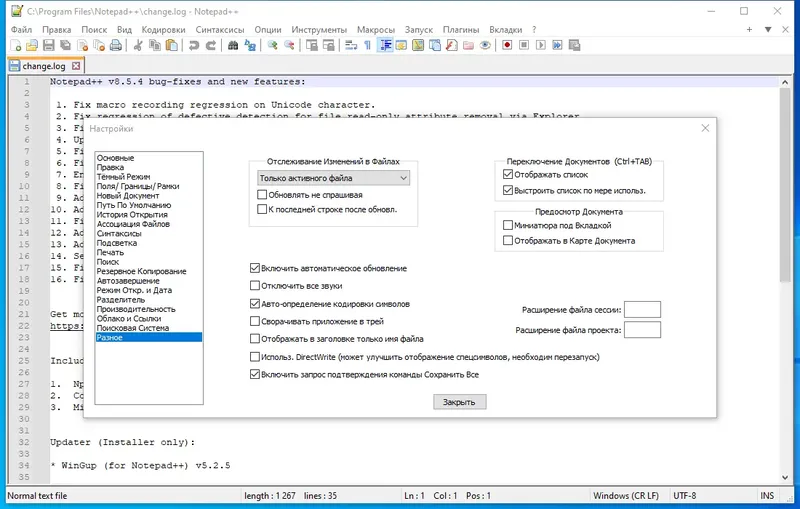Close the Настройки dialog with X
This screenshot has height=509, width=800.
pos(705,128)
